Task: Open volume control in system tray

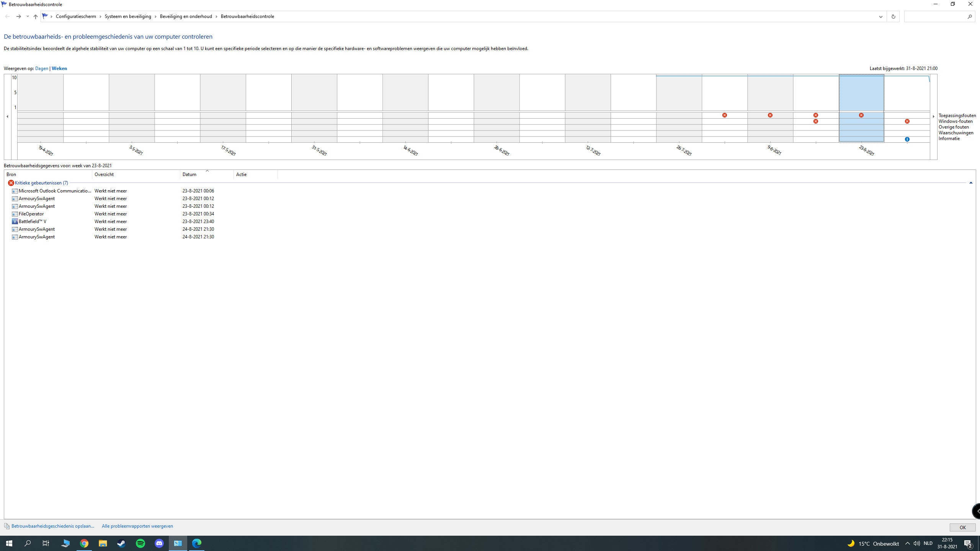Action: click(917, 543)
